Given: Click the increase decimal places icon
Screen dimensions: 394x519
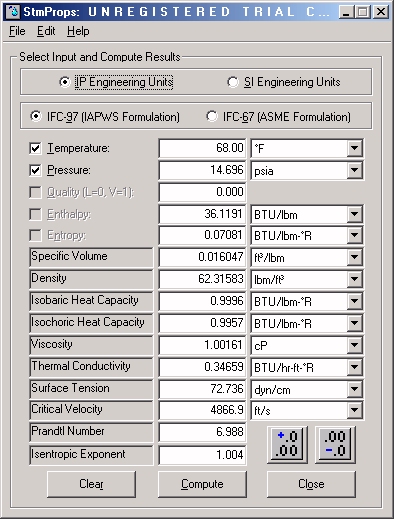Looking at the screenshot, I should pos(287,444).
